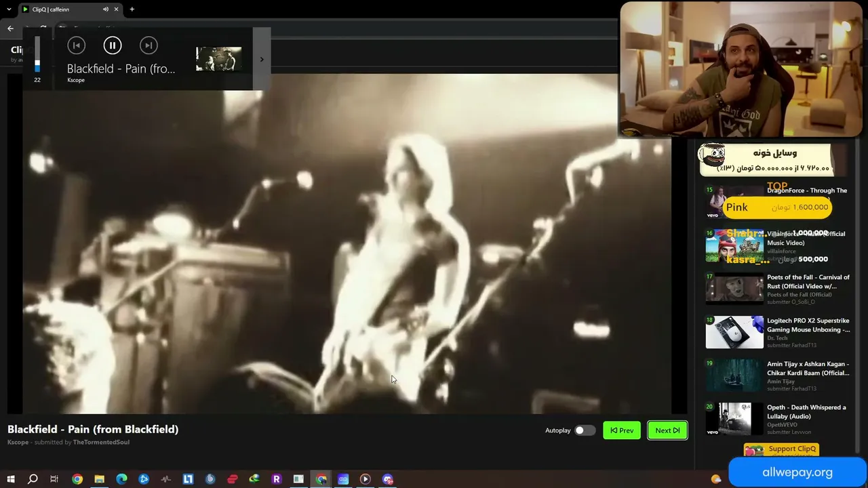Launch Microsoft Edge from the taskbar
The image size is (868, 488).
click(121, 479)
